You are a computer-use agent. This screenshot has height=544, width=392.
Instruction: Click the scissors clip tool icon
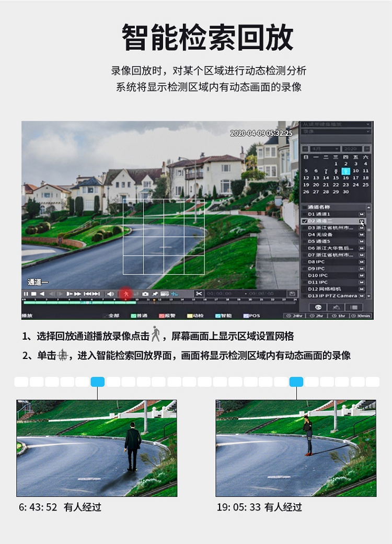(x=199, y=294)
